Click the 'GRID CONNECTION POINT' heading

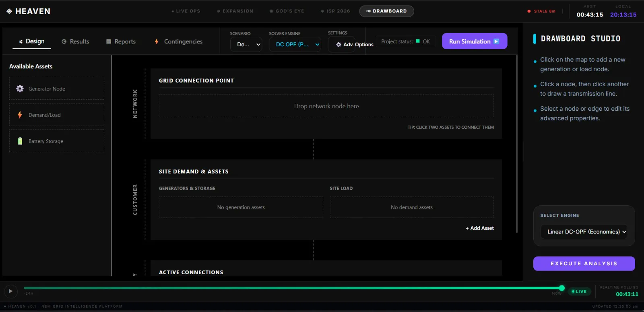196,81
